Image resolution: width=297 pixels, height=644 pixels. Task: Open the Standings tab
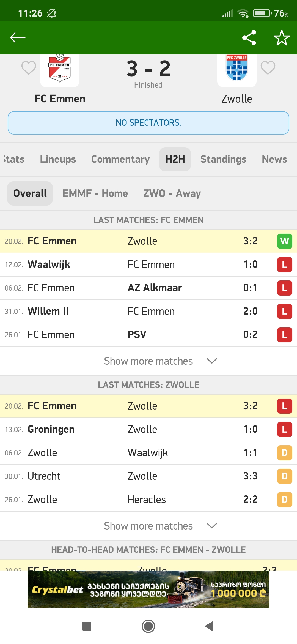pyautogui.click(x=223, y=159)
